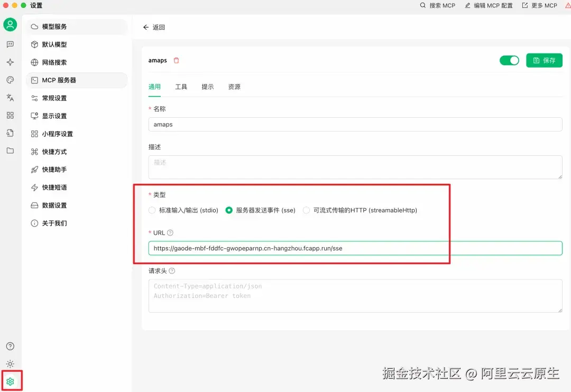Screen dimensions: 571x392
Task: Open the translation icon in the sidebar
Action: click(10, 98)
